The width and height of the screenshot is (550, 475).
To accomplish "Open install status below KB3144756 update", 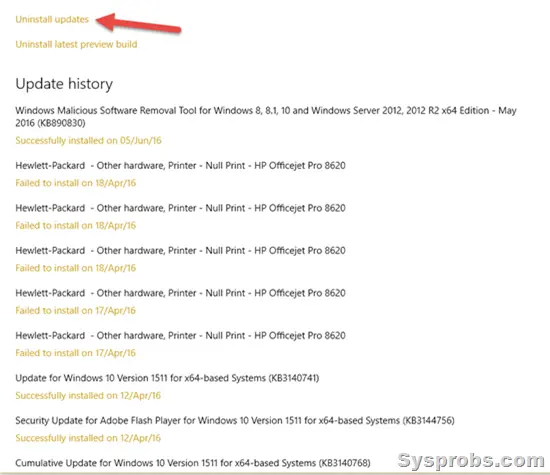I will (88, 438).
